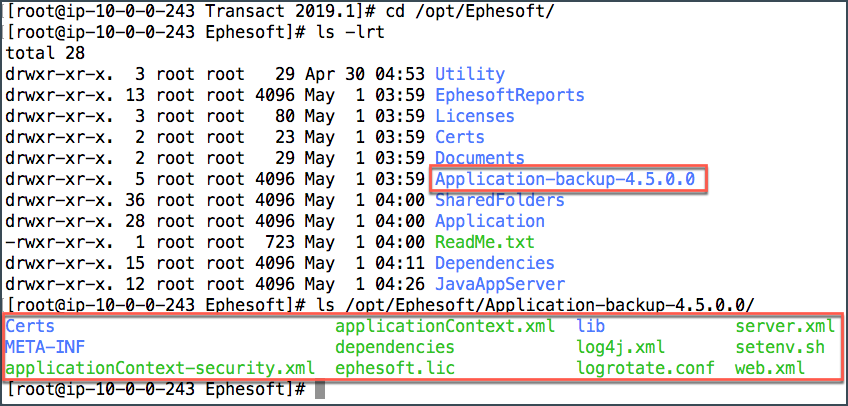The height and width of the screenshot is (406, 848).
Task: Click the Licenses directory entry
Action: pos(475,116)
